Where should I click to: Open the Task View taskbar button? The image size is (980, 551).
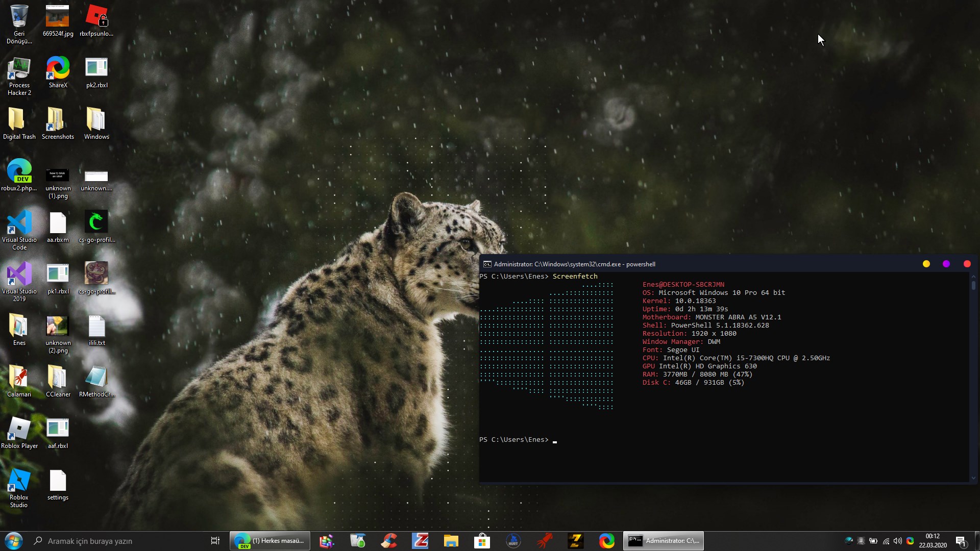tap(215, 541)
